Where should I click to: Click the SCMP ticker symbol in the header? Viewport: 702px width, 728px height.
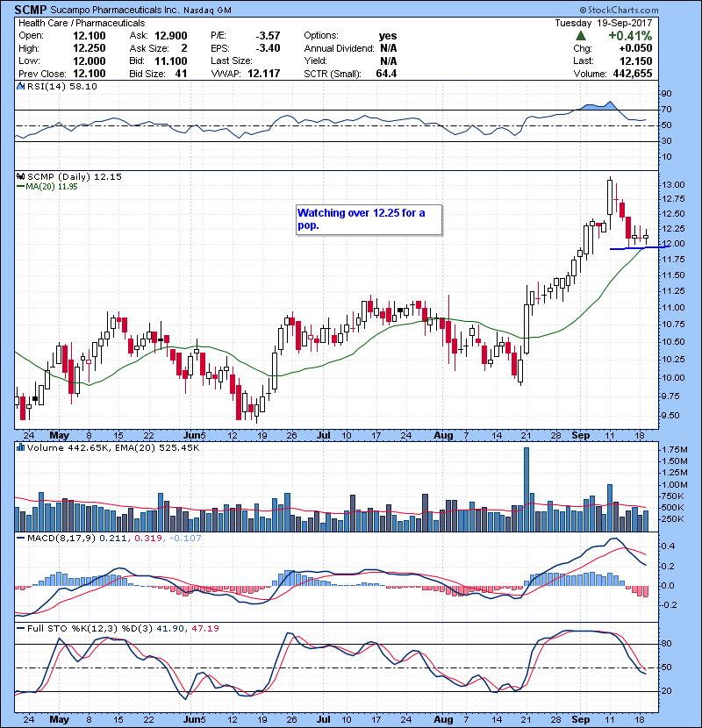pyautogui.click(x=30, y=10)
